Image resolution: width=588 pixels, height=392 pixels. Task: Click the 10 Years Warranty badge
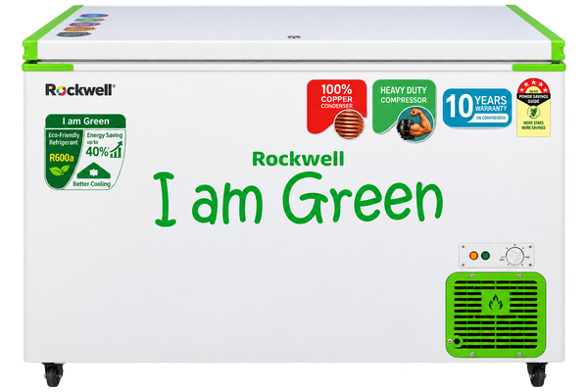(477, 108)
